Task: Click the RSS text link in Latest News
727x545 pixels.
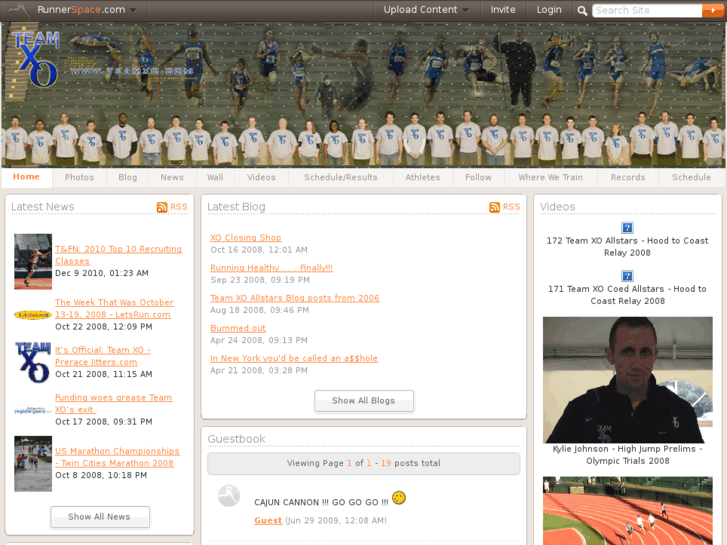Action: tap(179, 207)
